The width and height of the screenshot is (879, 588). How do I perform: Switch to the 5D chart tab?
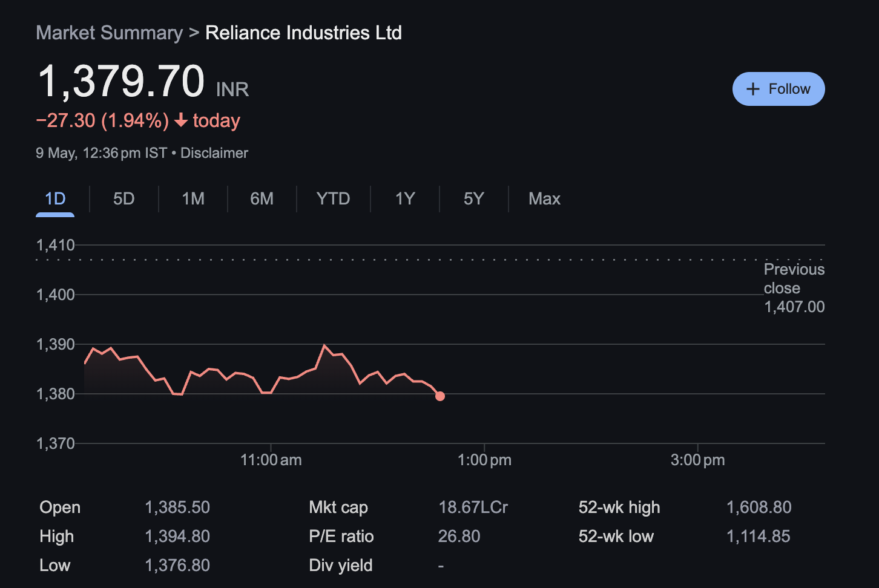[x=123, y=198]
